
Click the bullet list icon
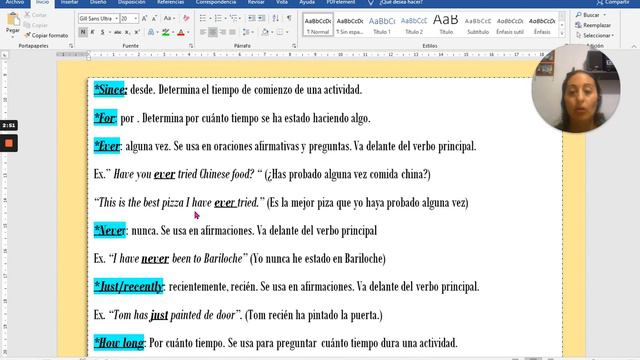[204, 18]
